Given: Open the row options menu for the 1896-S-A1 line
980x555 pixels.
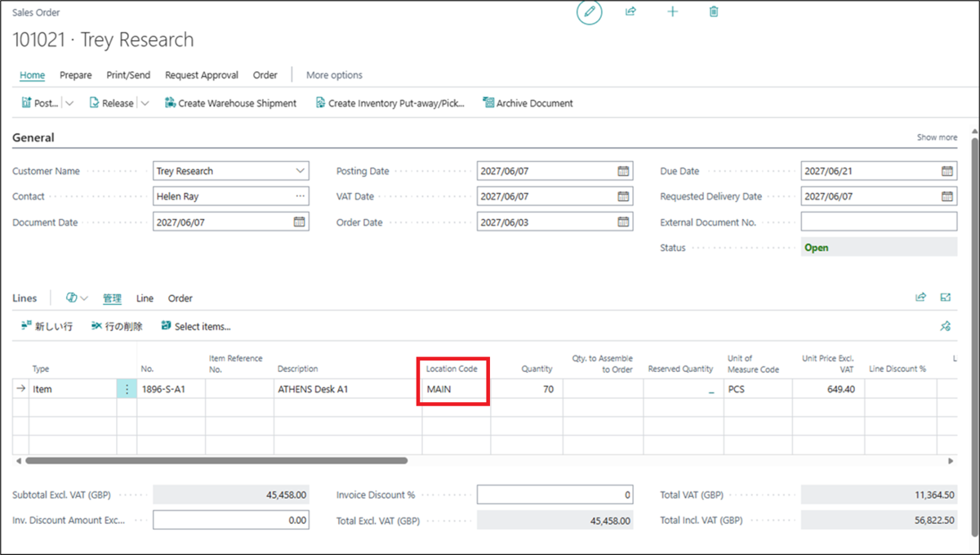Looking at the screenshot, I should (x=127, y=389).
